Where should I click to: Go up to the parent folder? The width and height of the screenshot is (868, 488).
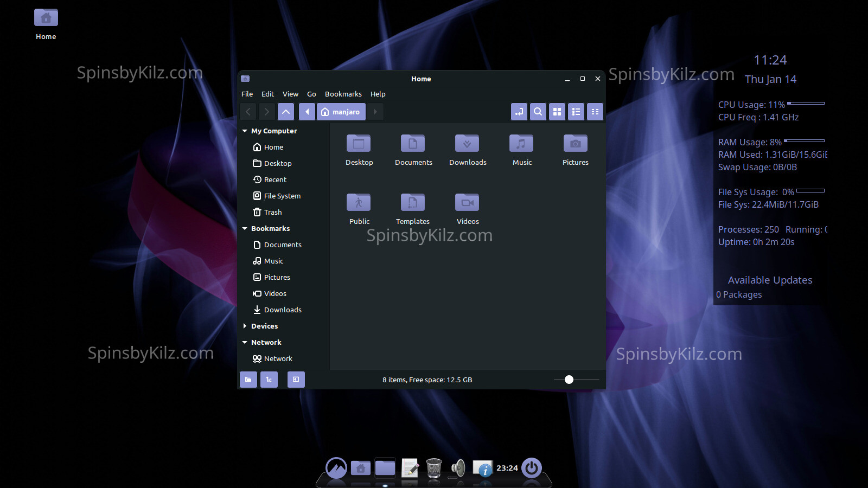pyautogui.click(x=286, y=112)
